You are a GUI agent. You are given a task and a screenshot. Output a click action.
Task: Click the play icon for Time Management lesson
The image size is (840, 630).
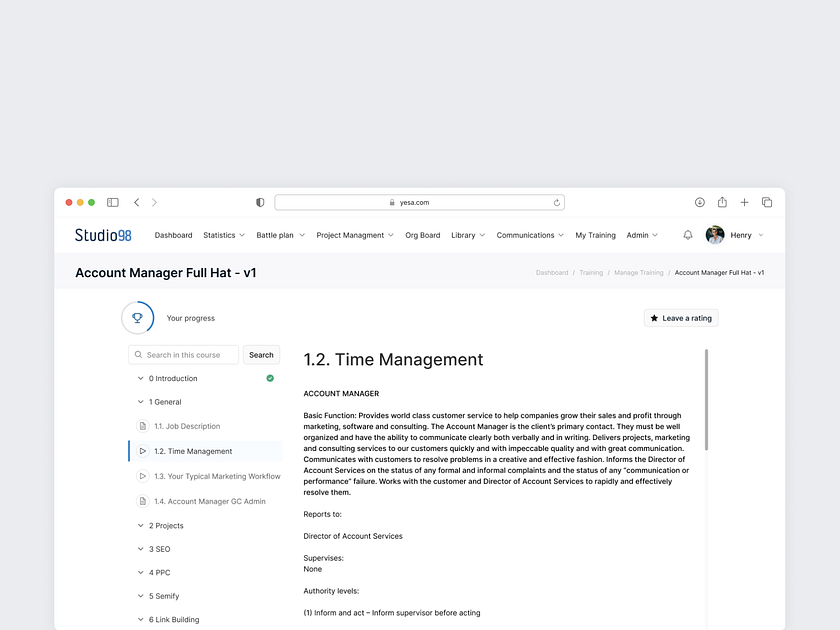point(143,450)
